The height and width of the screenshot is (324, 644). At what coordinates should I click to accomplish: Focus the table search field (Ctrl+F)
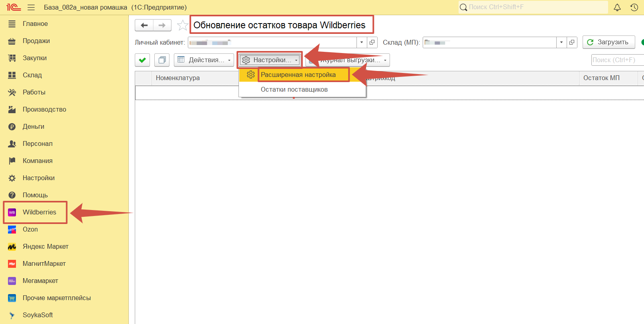click(x=617, y=60)
